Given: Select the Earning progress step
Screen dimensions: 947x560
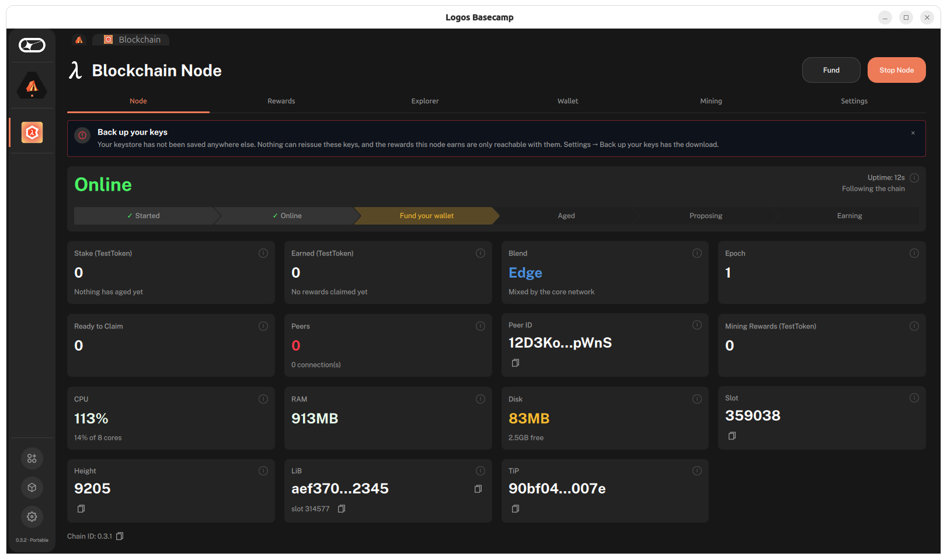Looking at the screenshot, I should (849, 216).
